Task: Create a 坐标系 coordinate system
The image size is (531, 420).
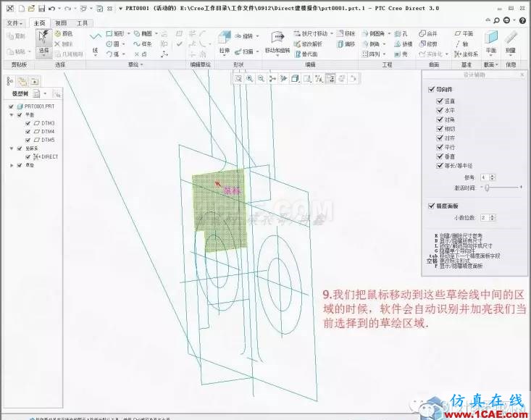Action: [467, 54]
